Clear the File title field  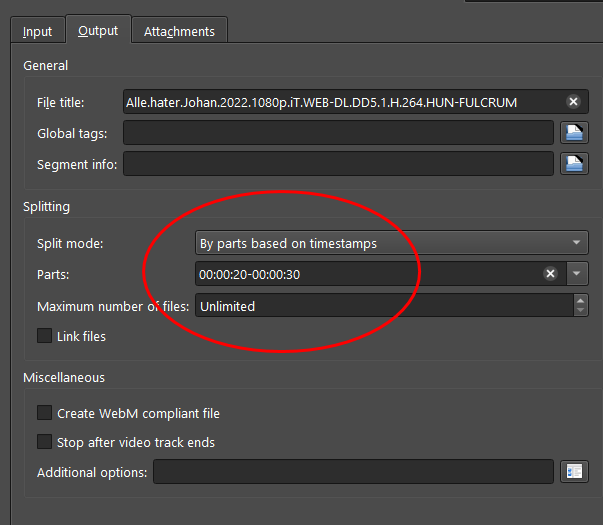[573, 102]
